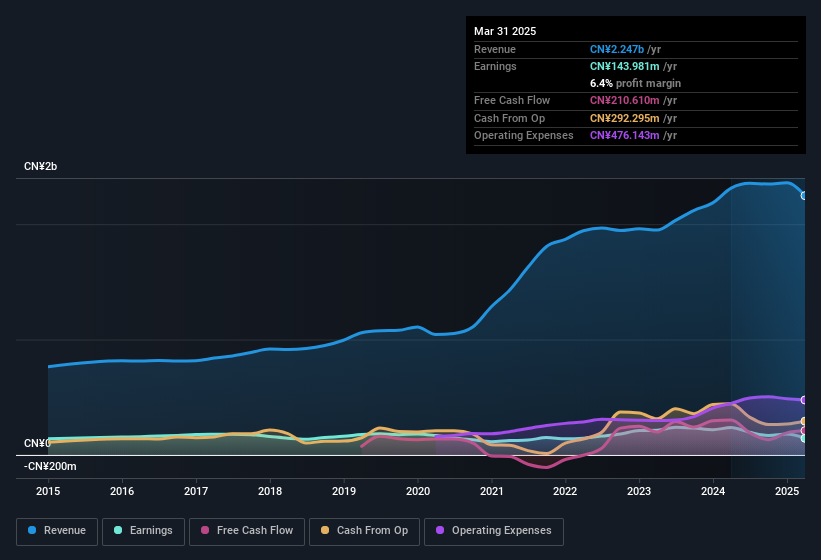Click the 2018 x-axis label
This screenshot has height=560, width=821.
[270, 491]
